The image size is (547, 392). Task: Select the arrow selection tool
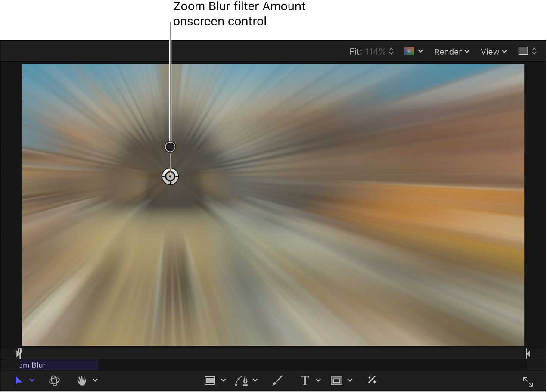tap(18, 380)
